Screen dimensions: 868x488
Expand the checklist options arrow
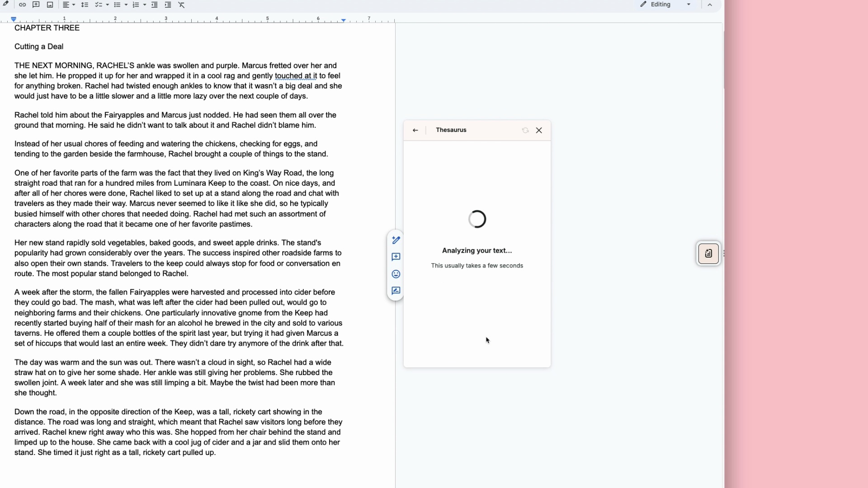pos(108,5)
